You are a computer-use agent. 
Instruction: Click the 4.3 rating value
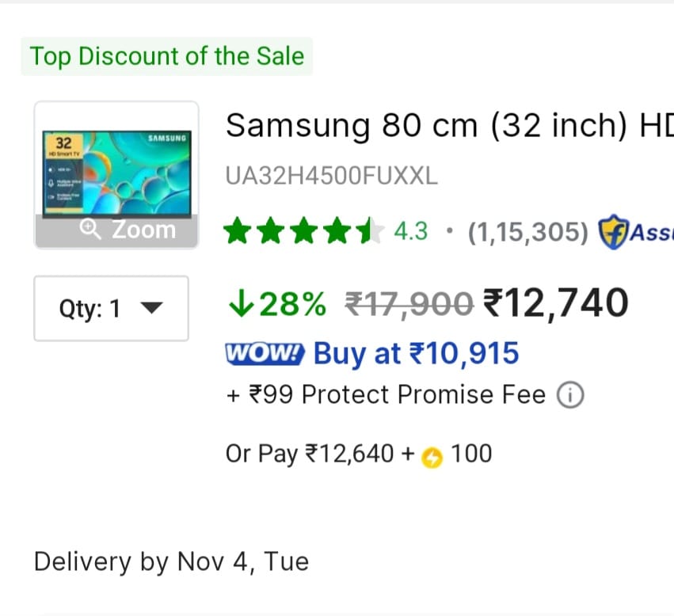(x=411, y=230)
